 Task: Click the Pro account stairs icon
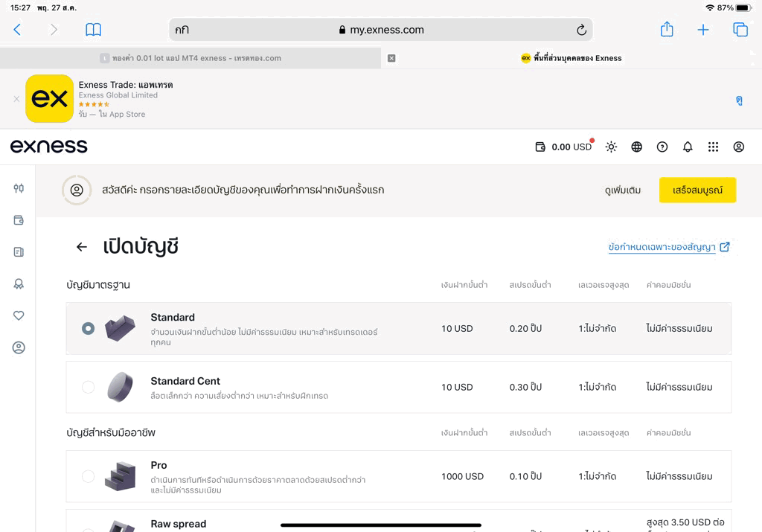[120, 476]
